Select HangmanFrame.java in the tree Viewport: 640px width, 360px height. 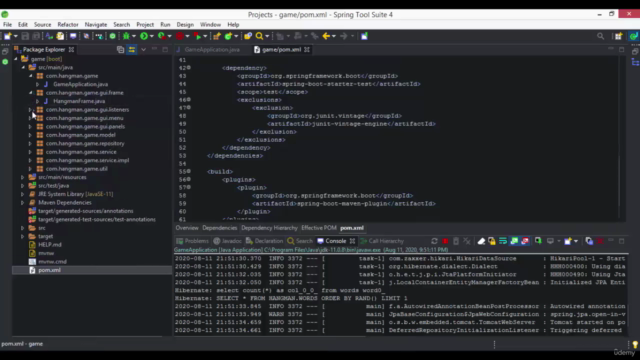click(x=79, y=101)
